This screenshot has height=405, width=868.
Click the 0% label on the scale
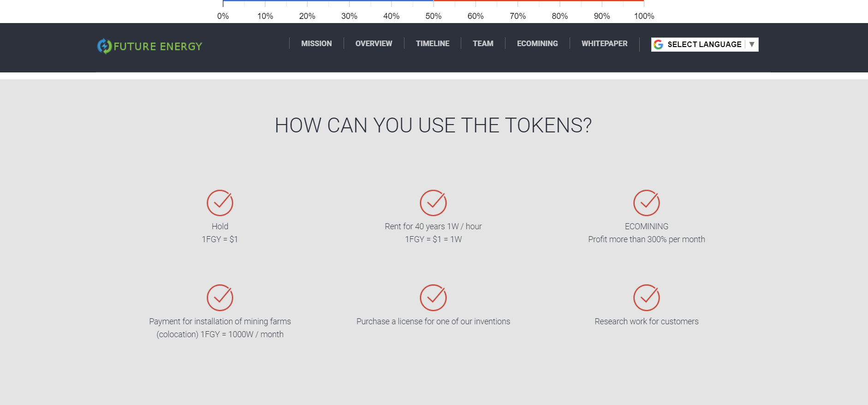tap(223, 16)
